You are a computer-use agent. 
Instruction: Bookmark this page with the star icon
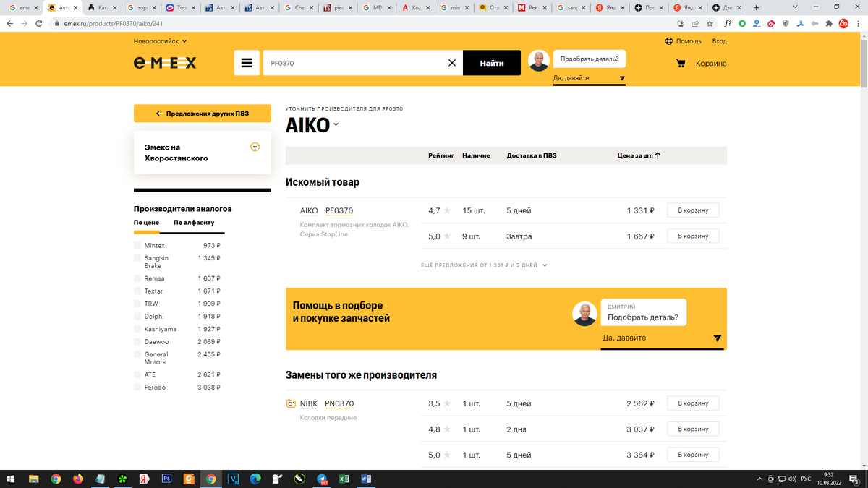click(710, 23)
